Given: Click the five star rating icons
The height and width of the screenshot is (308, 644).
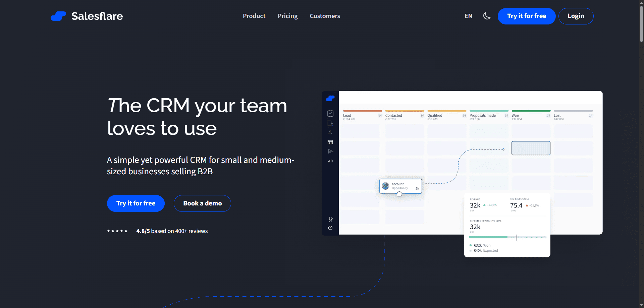Looking at the screenshot, I should click(117, 231).
